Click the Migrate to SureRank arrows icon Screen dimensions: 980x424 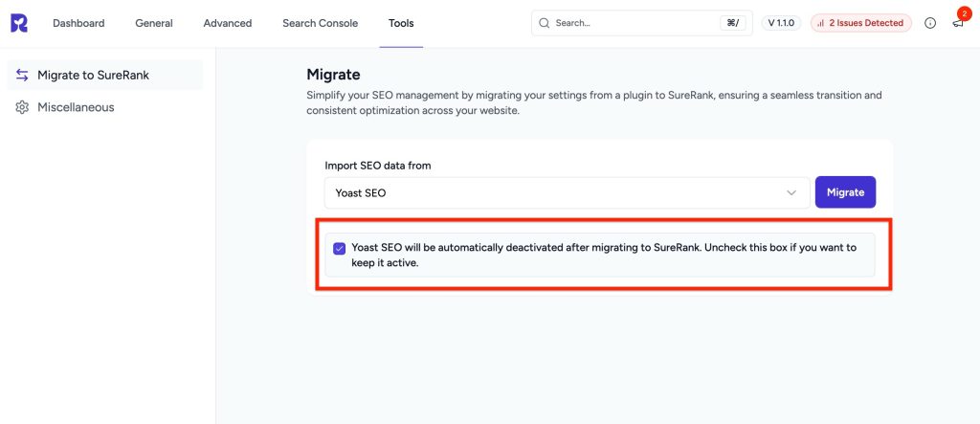point(22,75)
